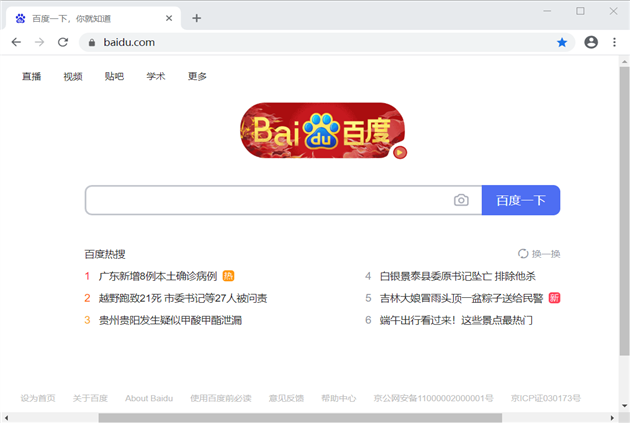Click the 关于百度 footer link
Image resolution: width=630 pixels, height=423 pixels.
90,398
